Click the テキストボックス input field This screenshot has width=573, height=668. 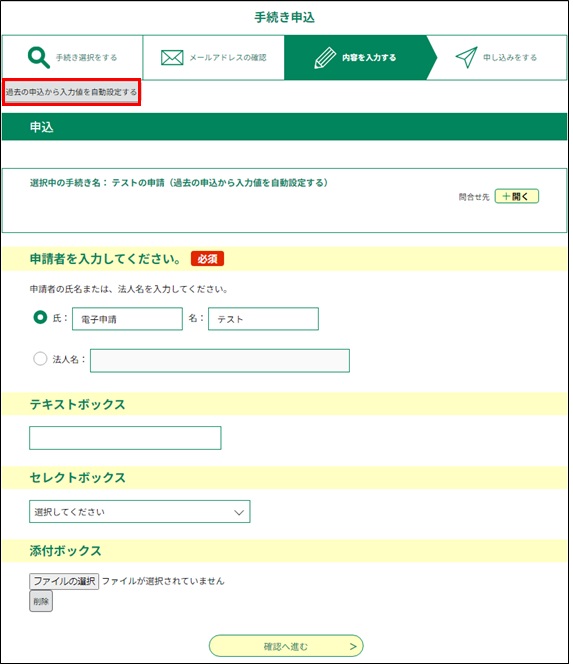point(125,438)
